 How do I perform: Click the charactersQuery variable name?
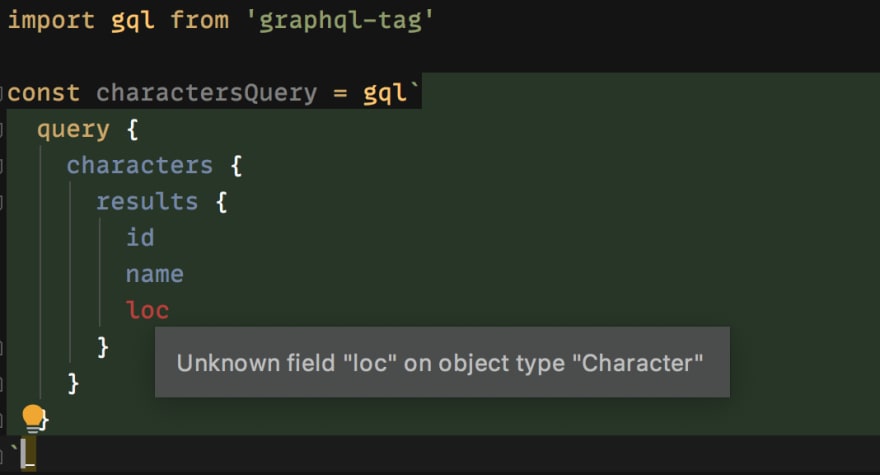coord(207,93)
